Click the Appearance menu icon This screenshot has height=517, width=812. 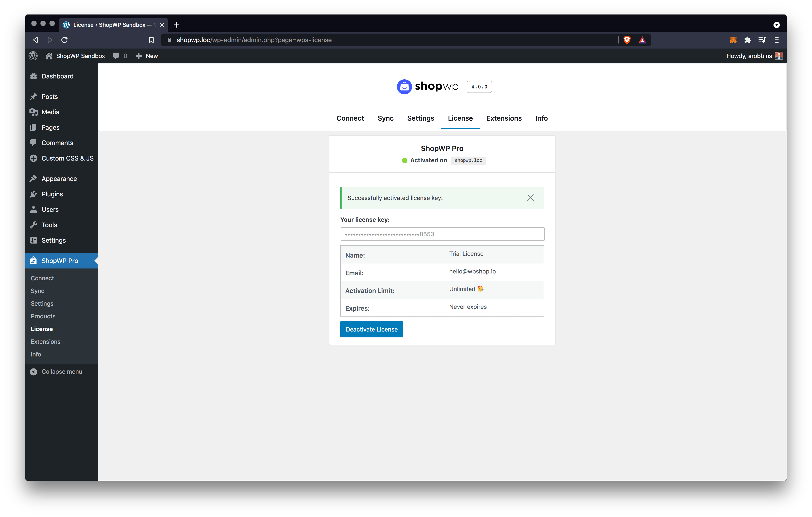point(34,178)
